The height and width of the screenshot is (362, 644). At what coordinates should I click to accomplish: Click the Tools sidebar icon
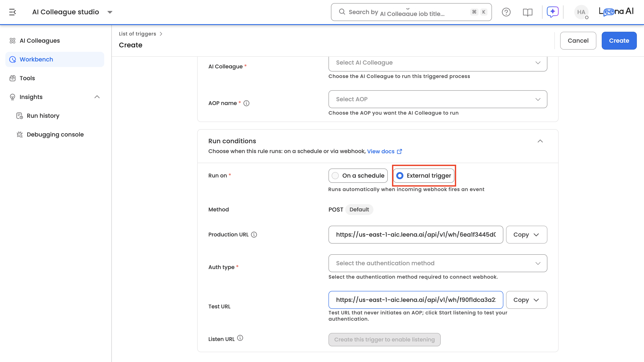pos(13,78)
